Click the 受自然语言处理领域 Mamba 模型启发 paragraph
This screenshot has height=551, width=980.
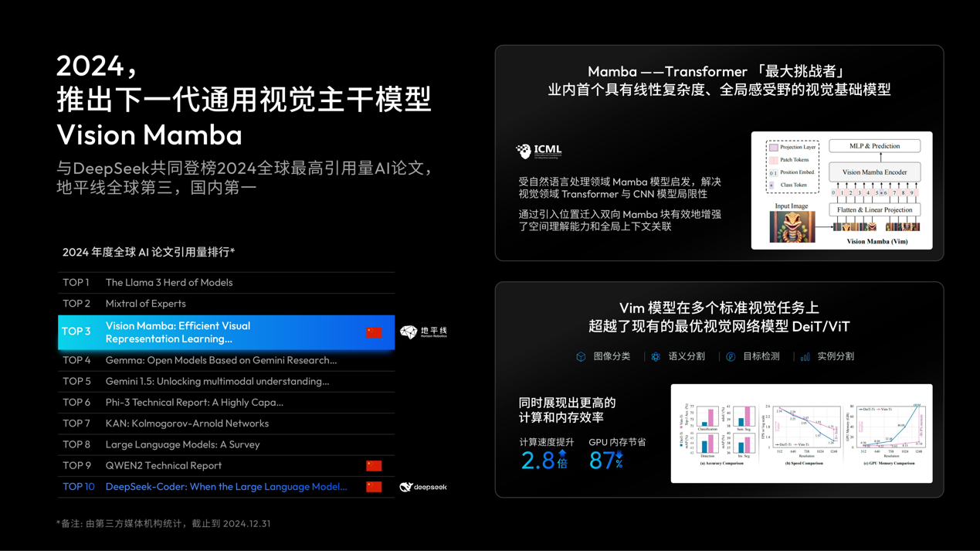[619, 188]
